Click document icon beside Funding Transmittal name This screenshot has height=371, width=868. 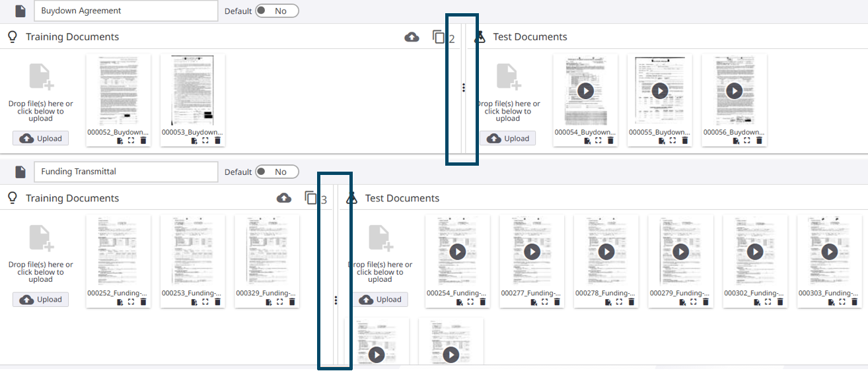20,172
